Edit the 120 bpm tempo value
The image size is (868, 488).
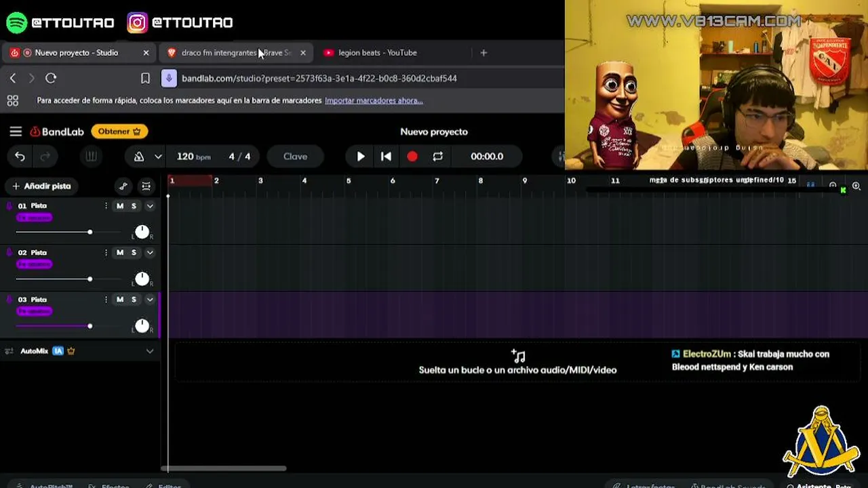(x=193, y=157)
